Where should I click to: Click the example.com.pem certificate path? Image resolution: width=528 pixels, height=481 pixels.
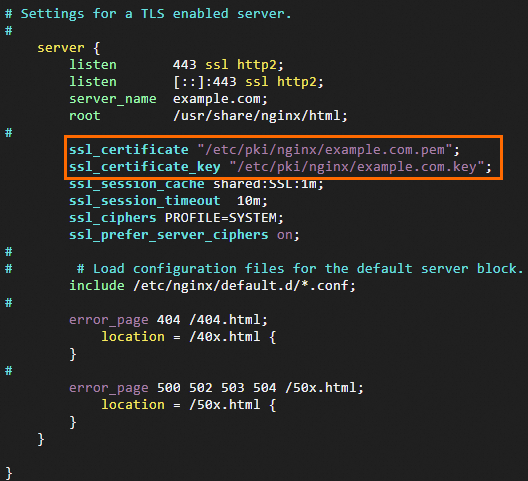tap(325, 150)
